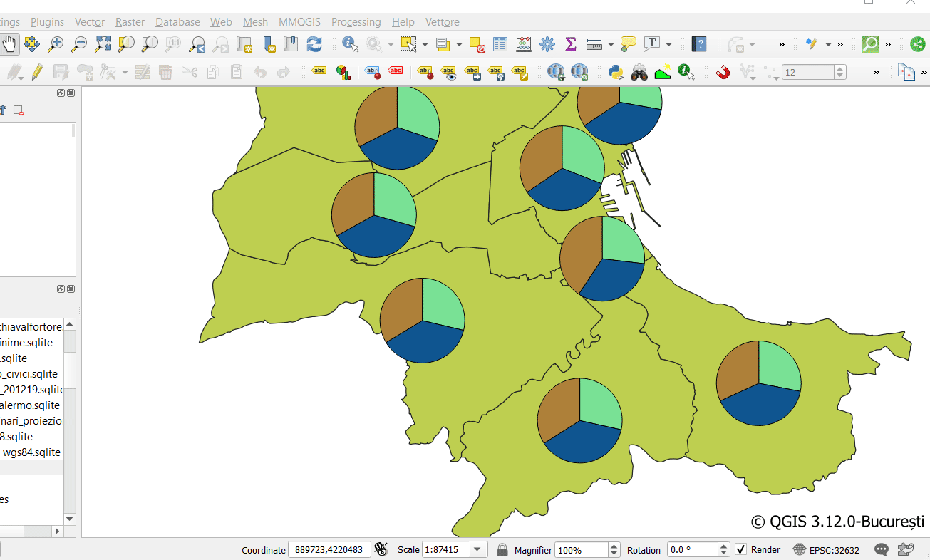Enable snapping with the magnet icon
Viewport: 930px width, 560px height.
click(x=723, y=72)
